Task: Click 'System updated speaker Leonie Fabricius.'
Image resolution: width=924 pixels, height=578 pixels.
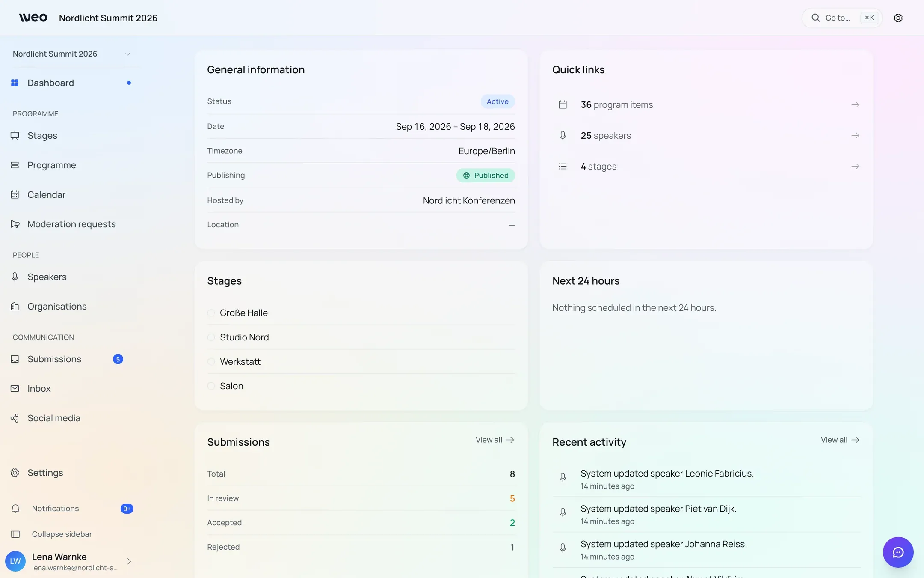Action: click(667, 474)
